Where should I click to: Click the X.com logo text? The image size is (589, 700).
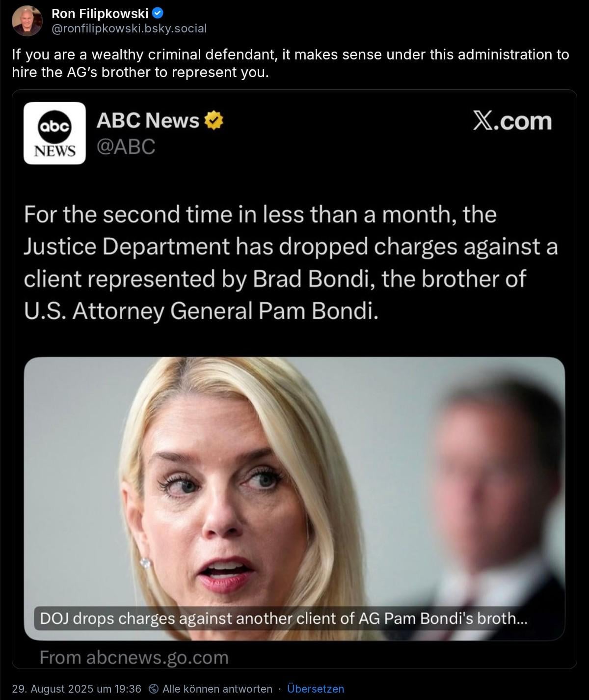[x=512, y=121]
